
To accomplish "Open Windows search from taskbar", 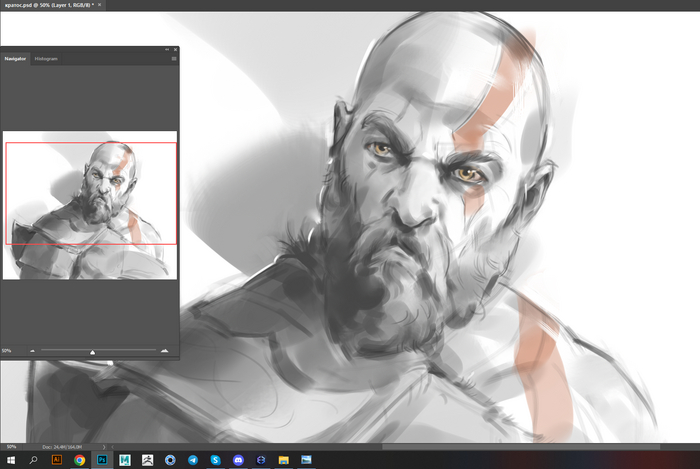I will point(33,460).
